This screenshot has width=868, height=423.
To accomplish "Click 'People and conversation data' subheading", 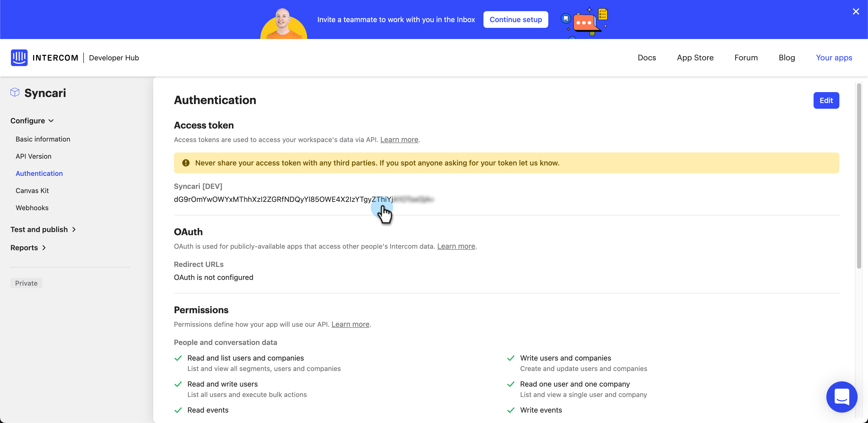I will tap(225, 342).
